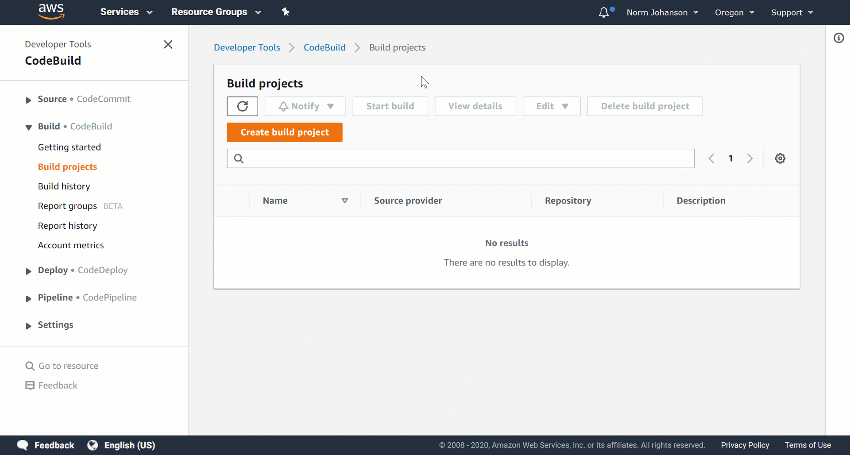850x455 pixels.
Task: Click the refresh build projects button
Action: 242,106
